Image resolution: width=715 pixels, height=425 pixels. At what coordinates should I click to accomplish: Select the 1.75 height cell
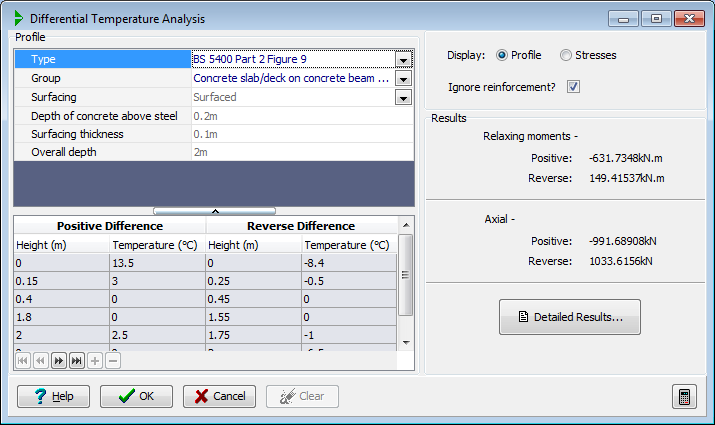click(x=254, y=335)
